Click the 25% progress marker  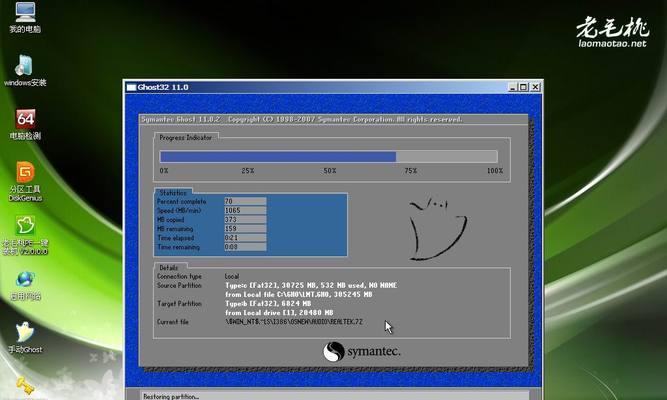248,171
